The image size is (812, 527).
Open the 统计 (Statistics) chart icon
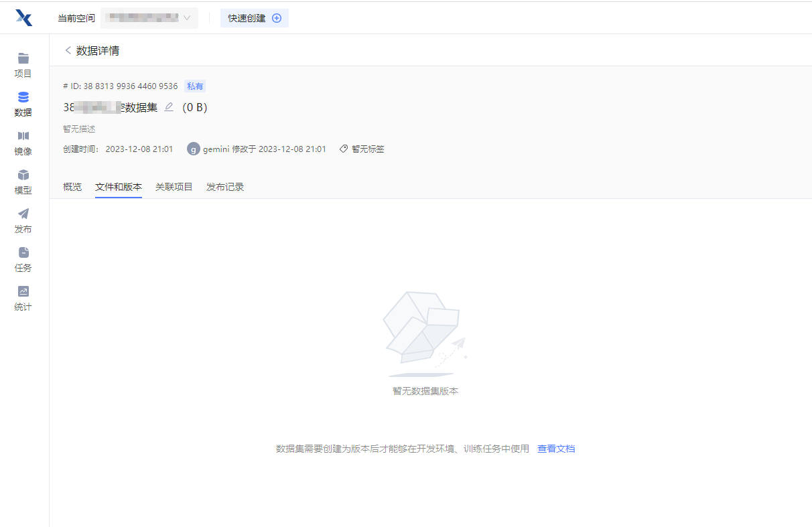pos(23,292)
